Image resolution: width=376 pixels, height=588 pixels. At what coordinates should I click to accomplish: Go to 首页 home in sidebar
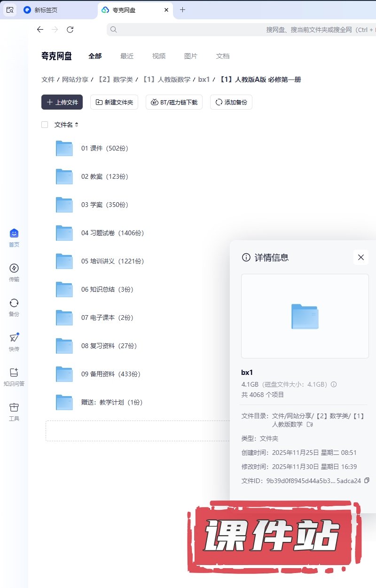coord(14,234)
